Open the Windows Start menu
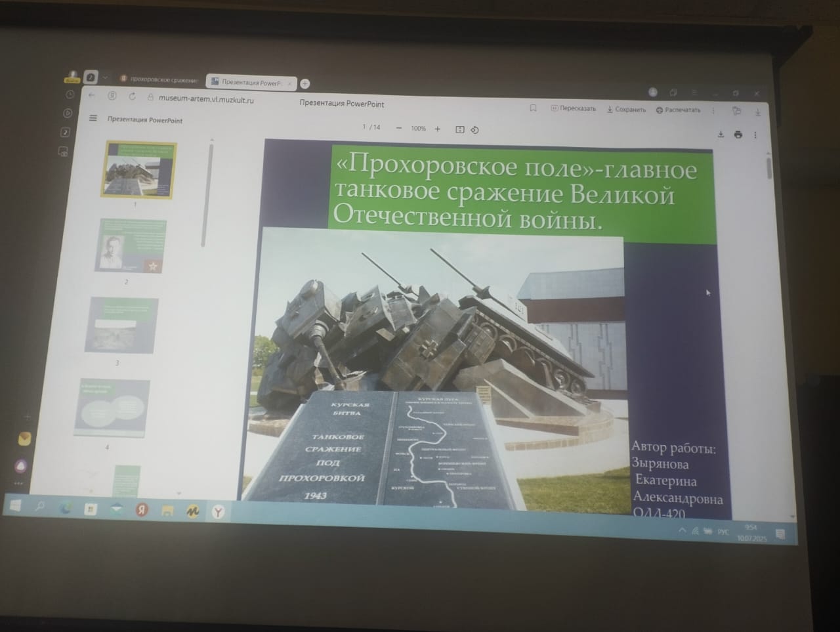Image resolution: width=840 pixels, height=632 pixels. coord(16,505)
